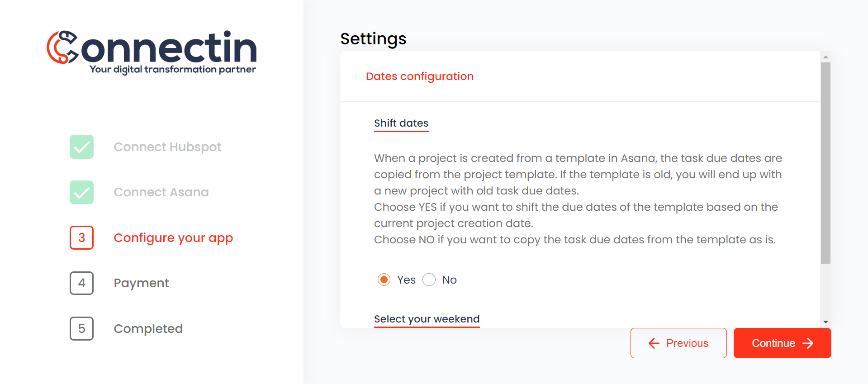Click the step 5 number box

point(81,328)
